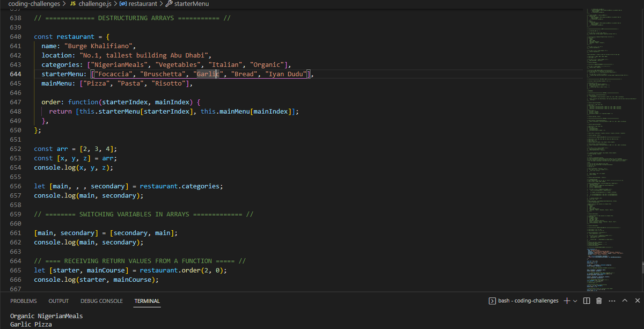The width and height of the screenshot is (644, 329).
Task: Click the "Iyan Dudu" string
Action: click(x=286, y=74)
